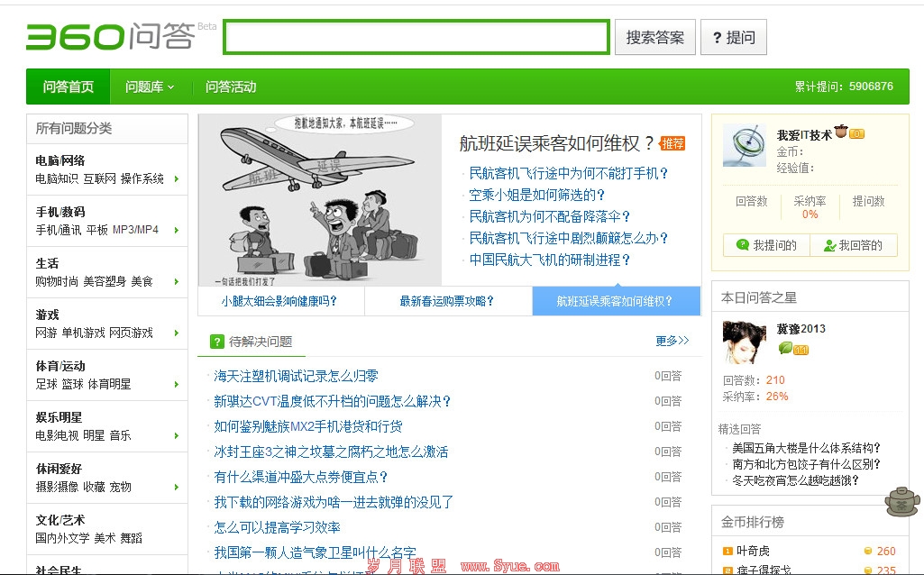Click the search input field
This screenshot has height=575, width=924.
point(416,37)
